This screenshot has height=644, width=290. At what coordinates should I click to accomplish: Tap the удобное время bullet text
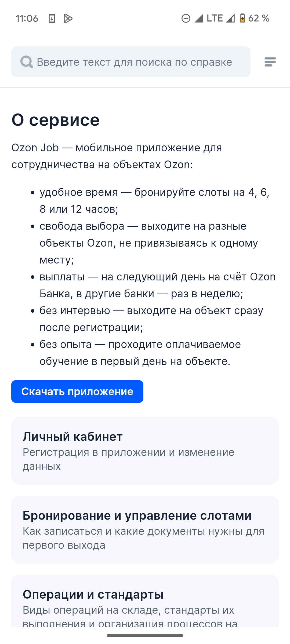pyautogui.click(x=155, y=201)
